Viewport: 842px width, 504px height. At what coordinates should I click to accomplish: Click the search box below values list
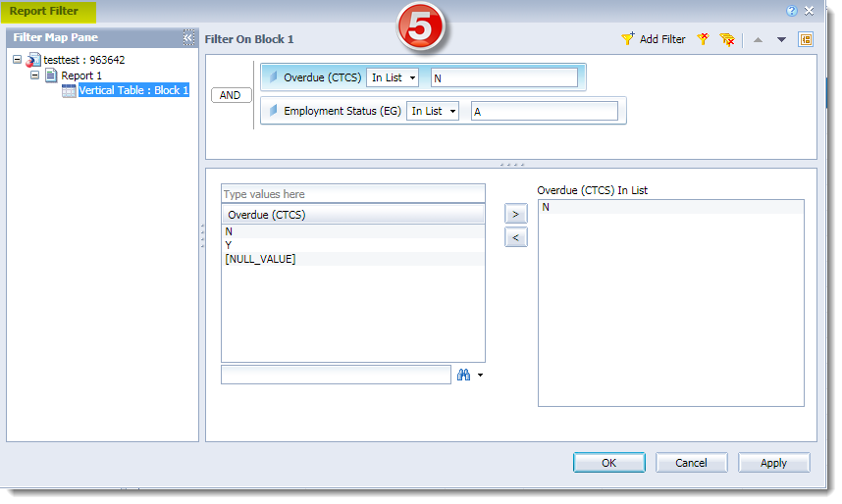point(336,375)
